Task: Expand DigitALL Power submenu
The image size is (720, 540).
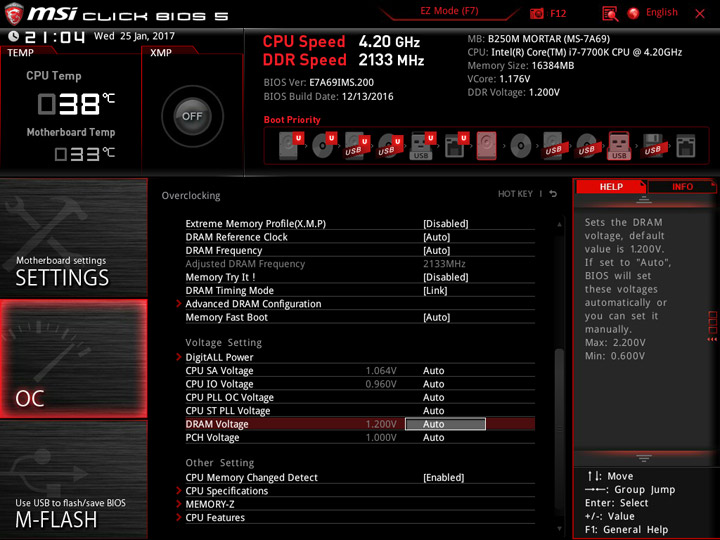Action: 219,357
